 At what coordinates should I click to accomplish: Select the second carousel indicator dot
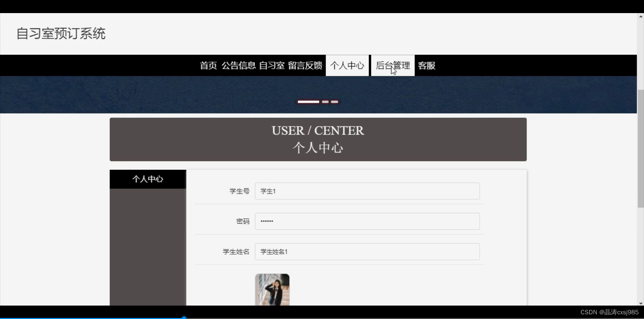coord(325,102)
